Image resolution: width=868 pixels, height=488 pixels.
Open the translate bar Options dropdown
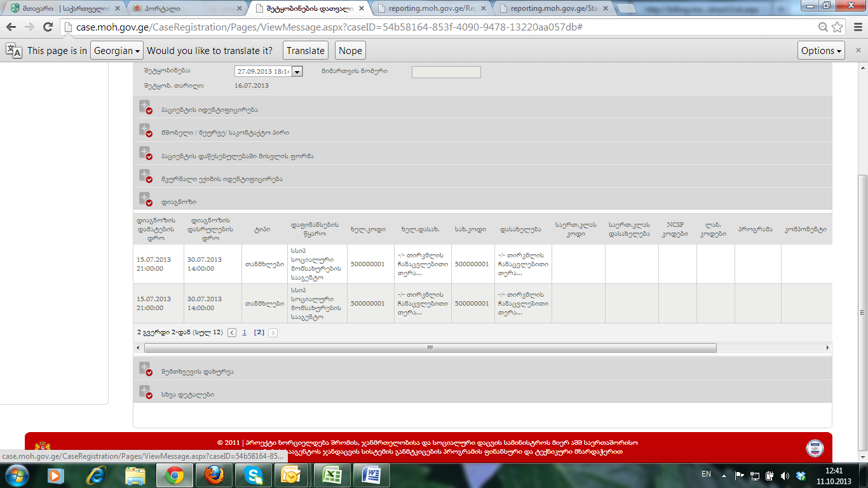click(821, 51)
